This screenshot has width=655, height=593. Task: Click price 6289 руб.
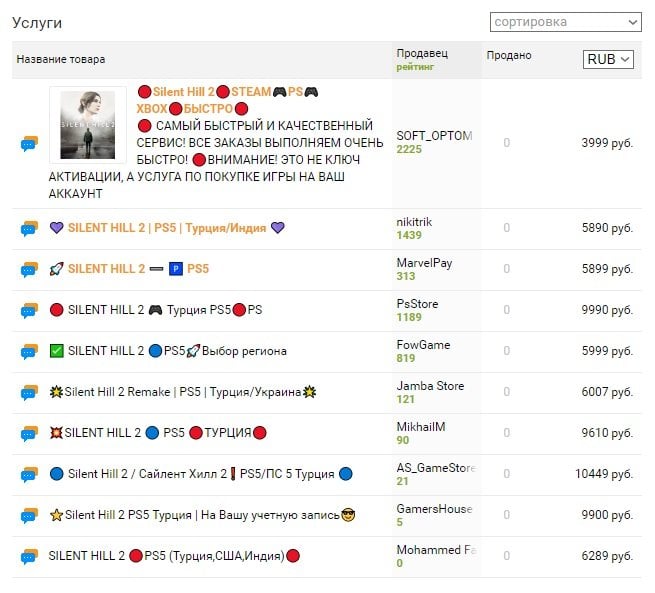click(607, 555)
